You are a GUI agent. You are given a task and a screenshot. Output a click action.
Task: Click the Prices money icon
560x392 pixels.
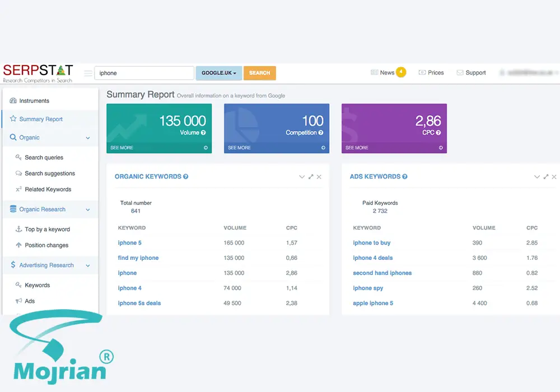[422, 72]
